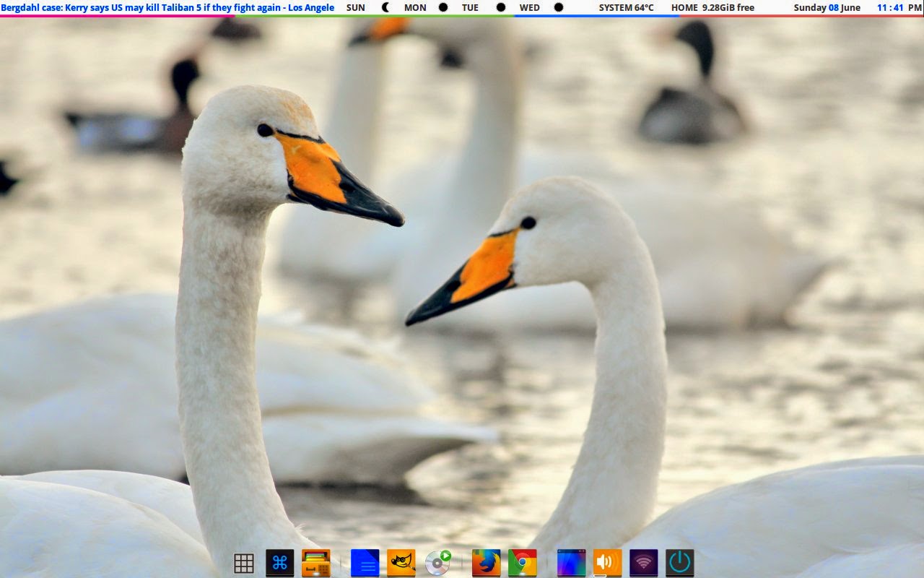The width and height of the screenshot is (924, 578).
Task: Click the WED forecast label
Action: tap(530, 7)
